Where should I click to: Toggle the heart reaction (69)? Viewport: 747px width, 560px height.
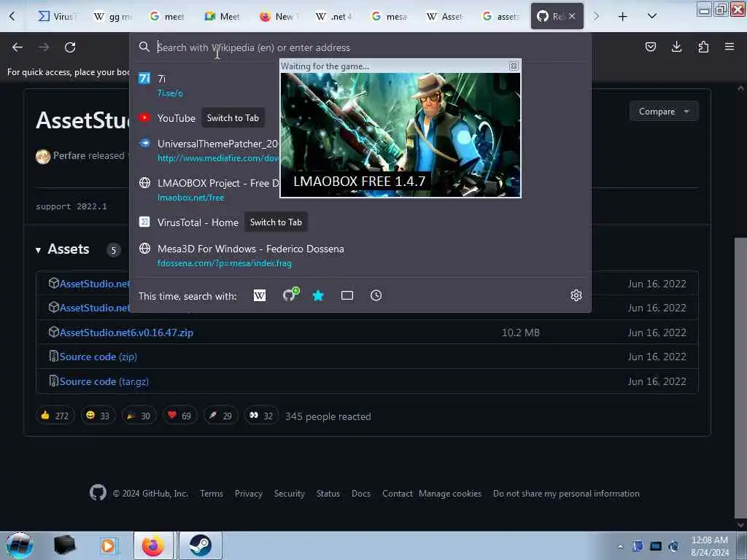(179, 416)
